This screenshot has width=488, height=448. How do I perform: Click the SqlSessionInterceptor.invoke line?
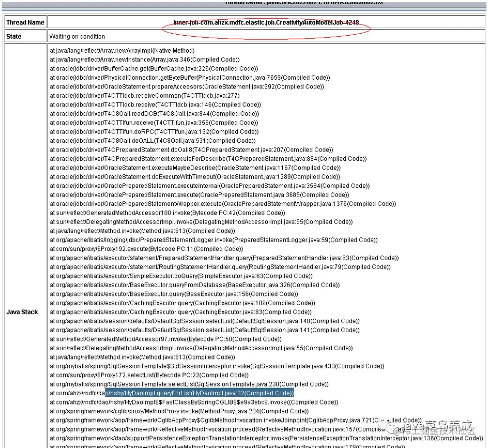[217, 367]
